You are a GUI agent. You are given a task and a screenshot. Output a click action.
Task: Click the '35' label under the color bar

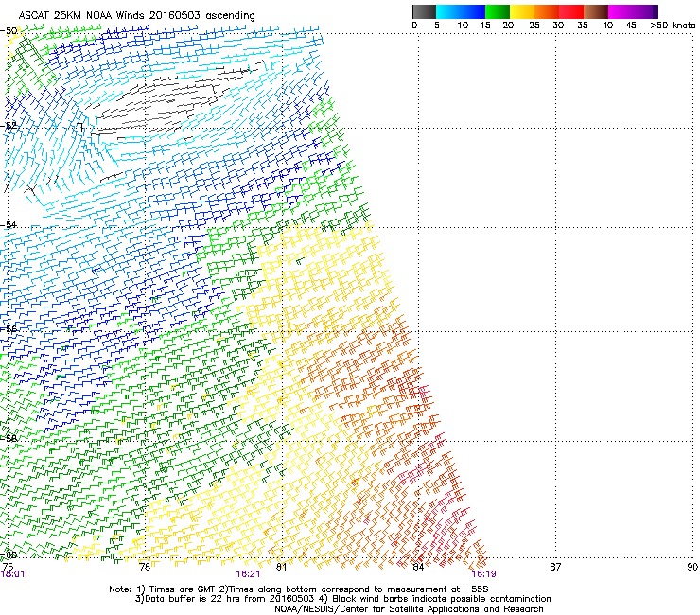click(x=583, y=26)
